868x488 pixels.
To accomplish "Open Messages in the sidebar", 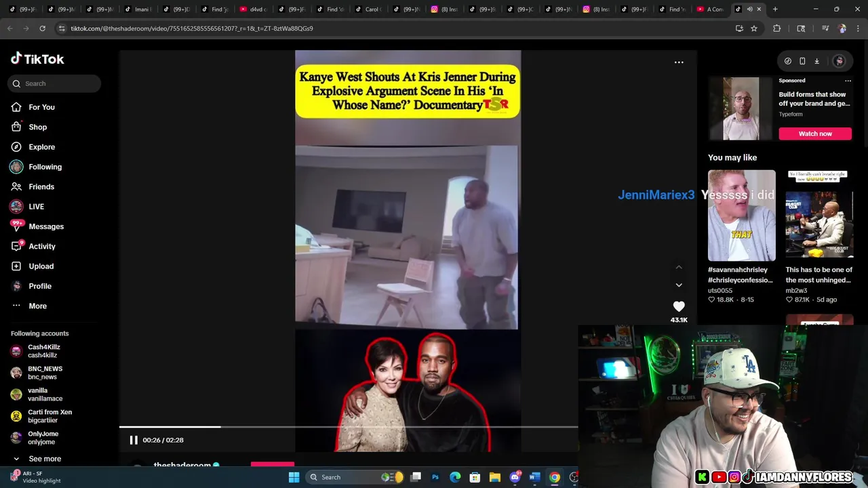I will (45, 226).
